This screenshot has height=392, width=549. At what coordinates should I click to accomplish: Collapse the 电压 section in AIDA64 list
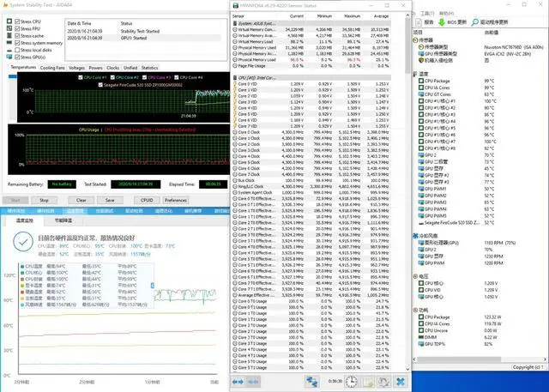pyautogui.click(x=415, y=276)
